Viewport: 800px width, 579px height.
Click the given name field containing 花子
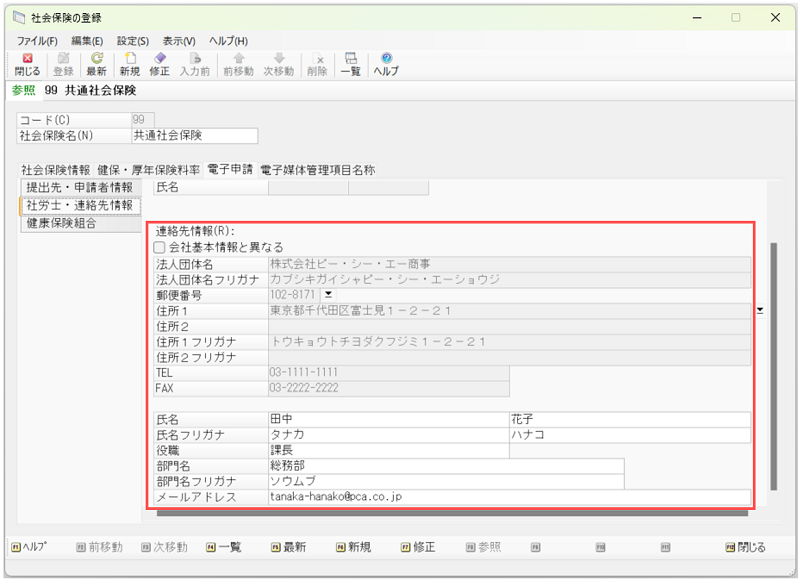click(x=630, y=419)
